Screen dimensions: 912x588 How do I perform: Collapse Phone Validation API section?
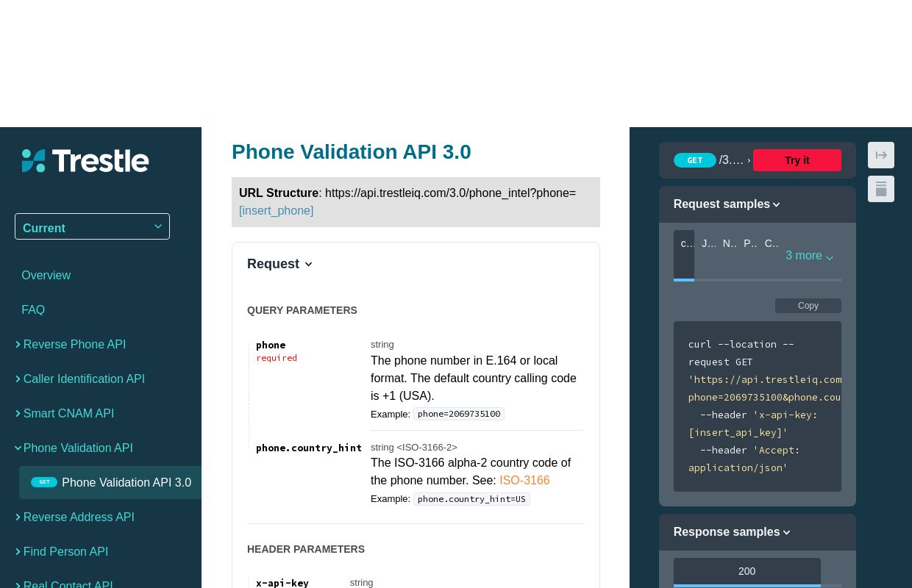[x=78, y=448]
